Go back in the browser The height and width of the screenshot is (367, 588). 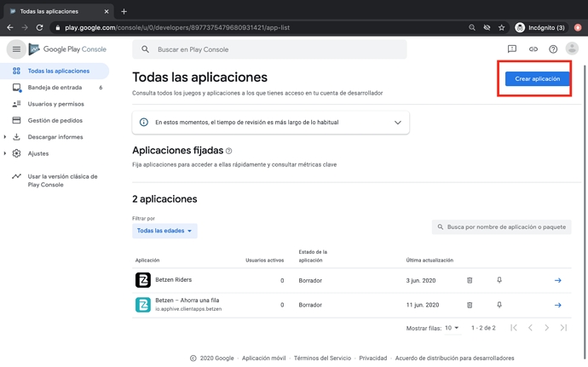click(x=10, y=27)
